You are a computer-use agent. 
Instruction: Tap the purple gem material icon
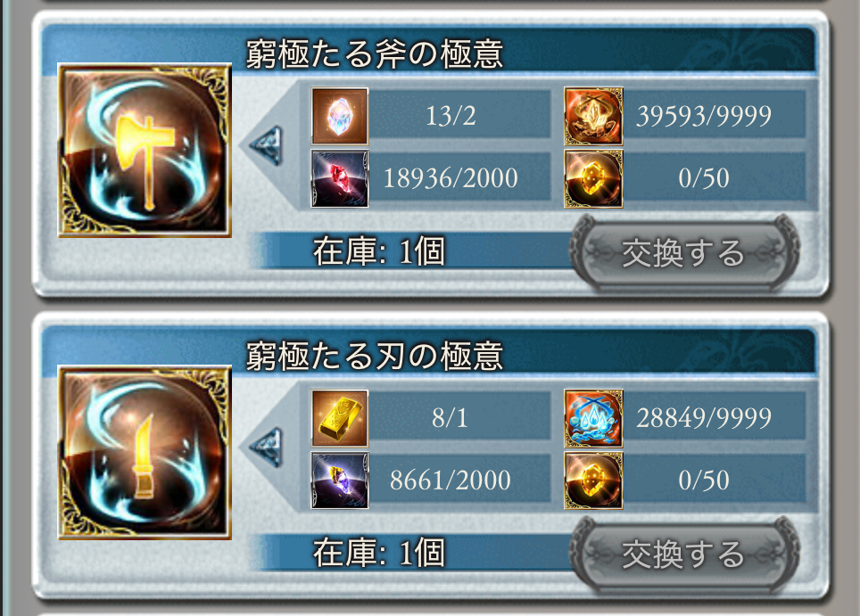coord(340,480)
